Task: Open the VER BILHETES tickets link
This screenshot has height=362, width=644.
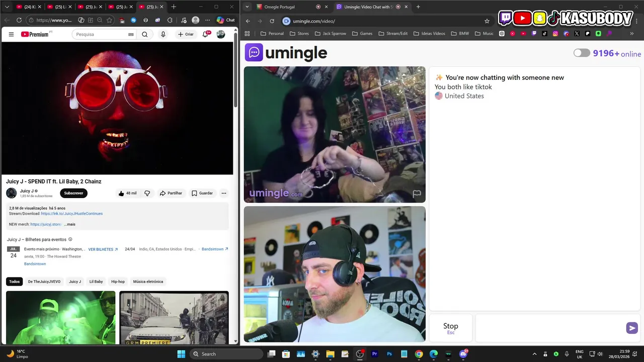Action: coord(103,249)
